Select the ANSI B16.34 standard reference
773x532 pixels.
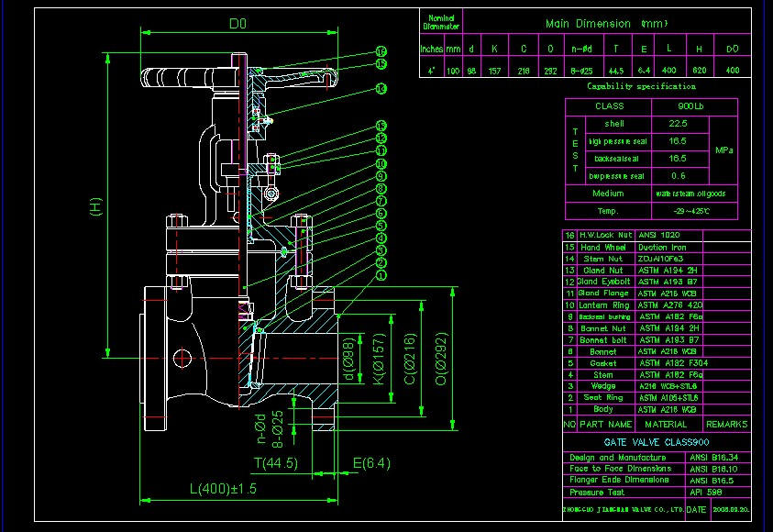point(716,456)
